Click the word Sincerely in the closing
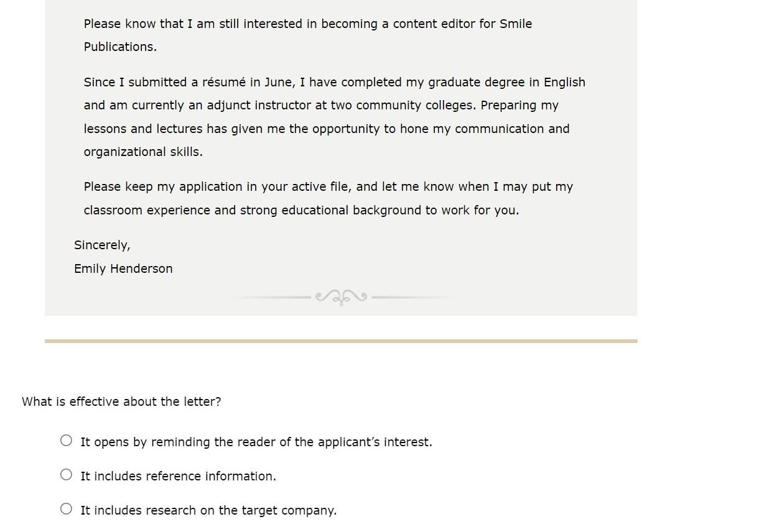This screenshot has height=532, width=762. pos(102,245)
